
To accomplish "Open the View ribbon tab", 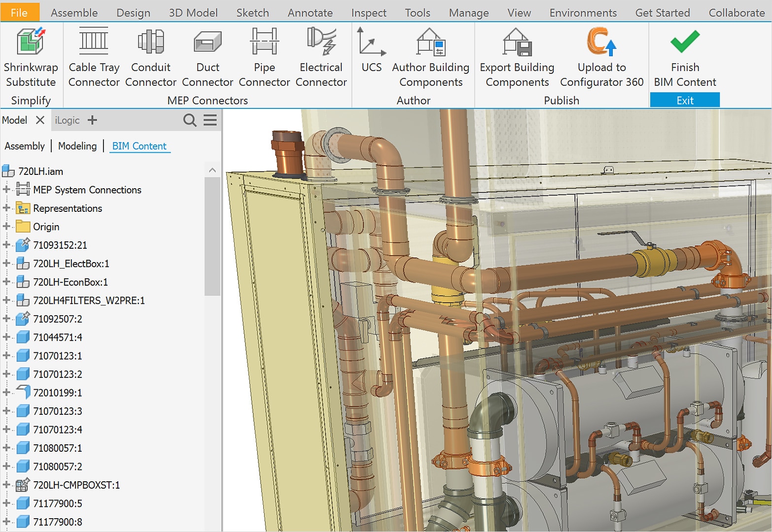I will pyautogui.click(x=519, y=13).
